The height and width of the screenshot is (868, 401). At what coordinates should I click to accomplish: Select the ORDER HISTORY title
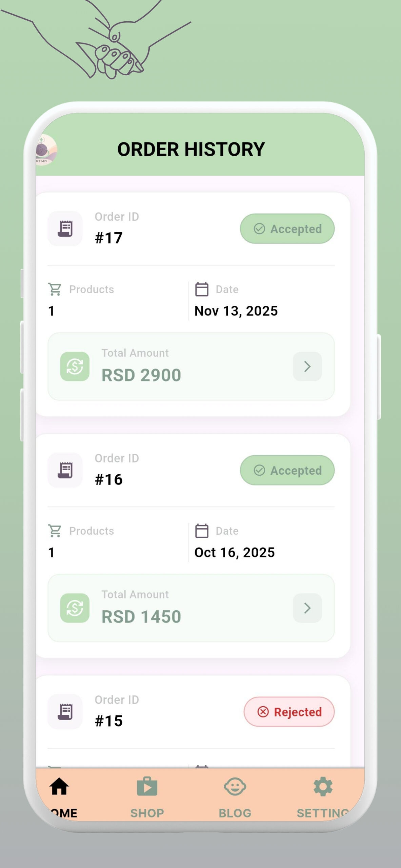point(191,150)
